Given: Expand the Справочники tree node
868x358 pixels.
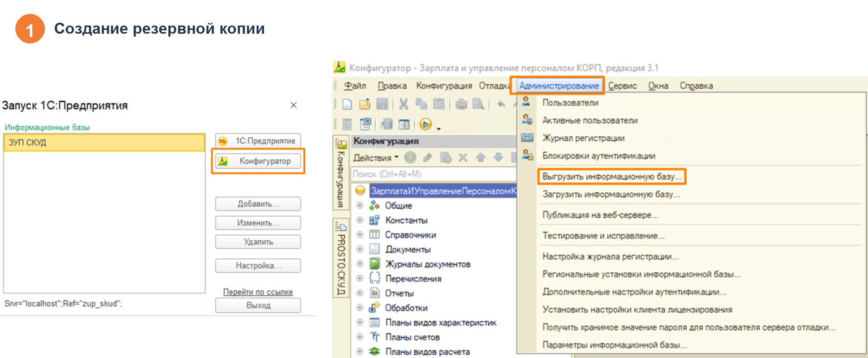Looking at the screenshot, I should click(x=360, y=235).
